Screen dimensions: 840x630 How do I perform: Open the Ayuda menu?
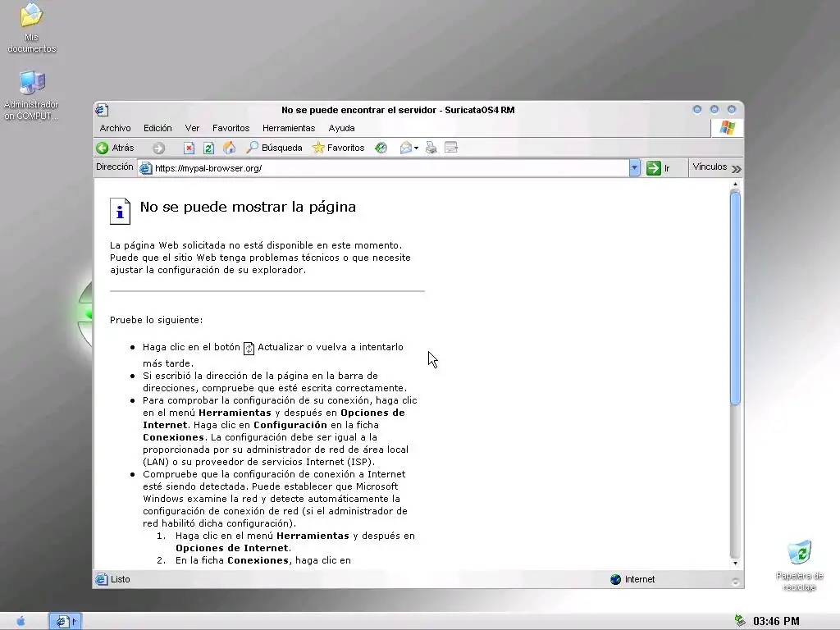click(342, 128)
